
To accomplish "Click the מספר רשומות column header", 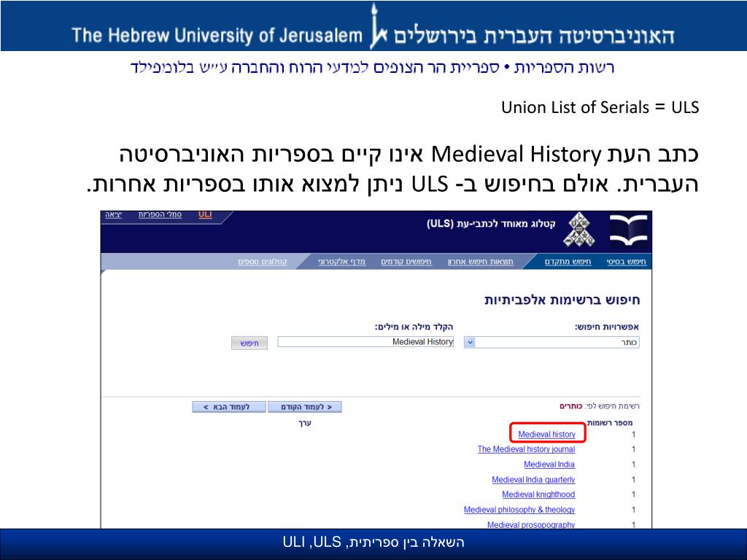I will click(609, 422).
